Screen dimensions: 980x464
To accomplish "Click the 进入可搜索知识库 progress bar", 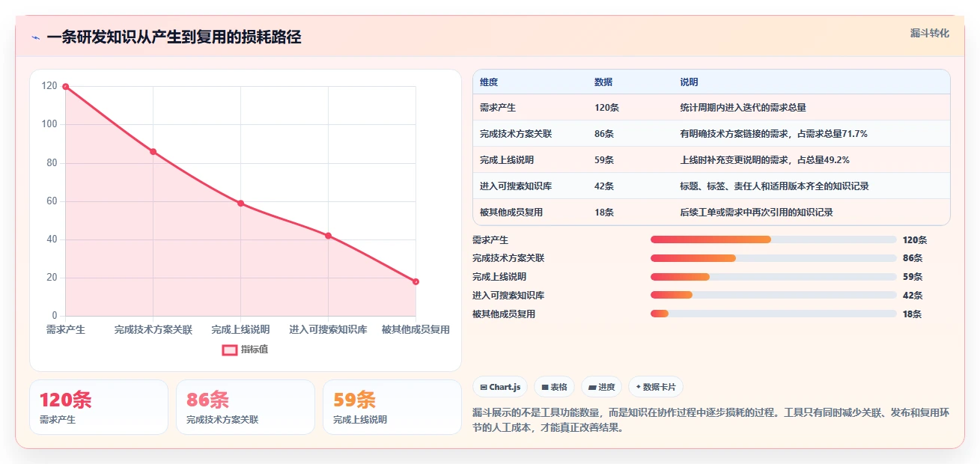I will pyautogui.click(x=773, y=296).
